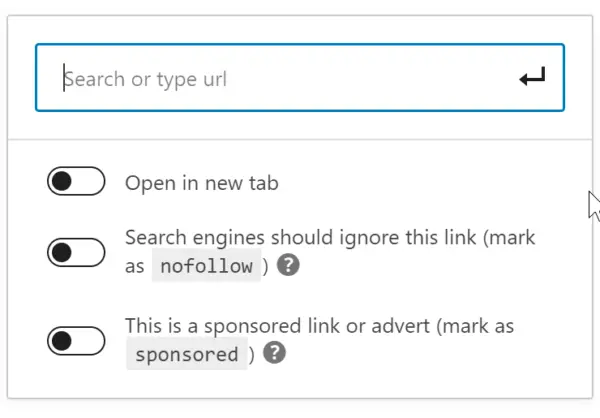The image size is (600, 418).
Task: Toggle the Open in new tab switch
Action: 76,181
